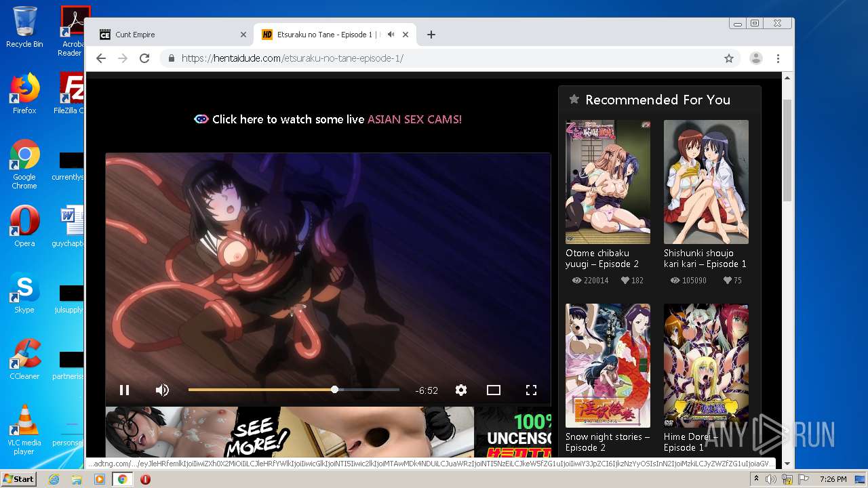868x488 pixels.
Task: Select the CCleaner desktop shortcut
Action: tap(24, 359)
